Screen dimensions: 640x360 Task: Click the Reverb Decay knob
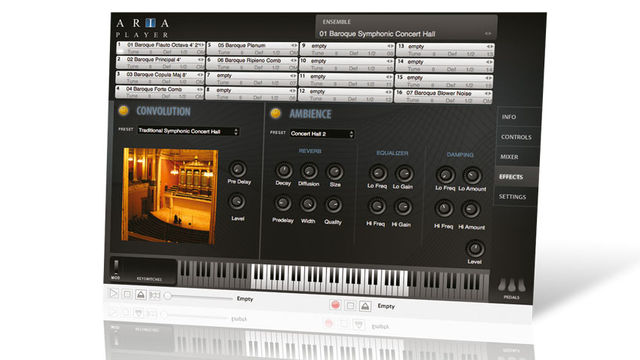tap(284, 171)
